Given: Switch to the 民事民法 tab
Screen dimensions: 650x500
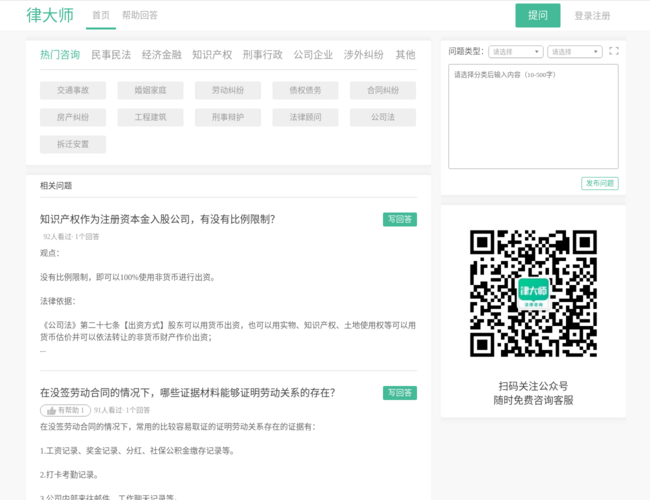Looking at the screenshot, I should (110, 55).
